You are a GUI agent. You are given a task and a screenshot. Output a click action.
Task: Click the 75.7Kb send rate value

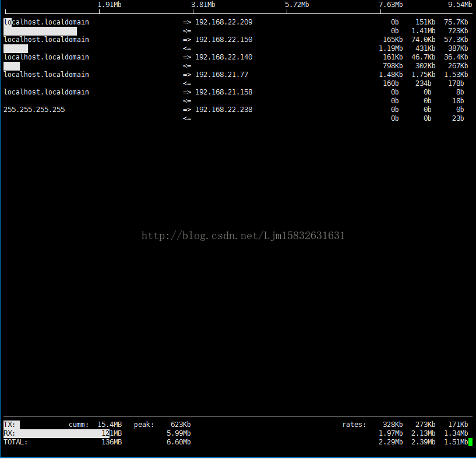pyautogui.click(x=456, y=22)
